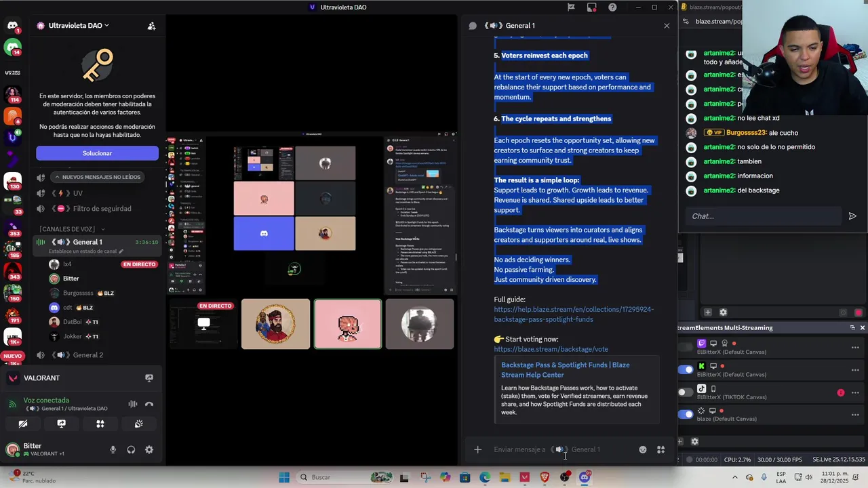Select the General 1 voice channel
Viewport: 868px width, 488px height.
click(97, 242)
